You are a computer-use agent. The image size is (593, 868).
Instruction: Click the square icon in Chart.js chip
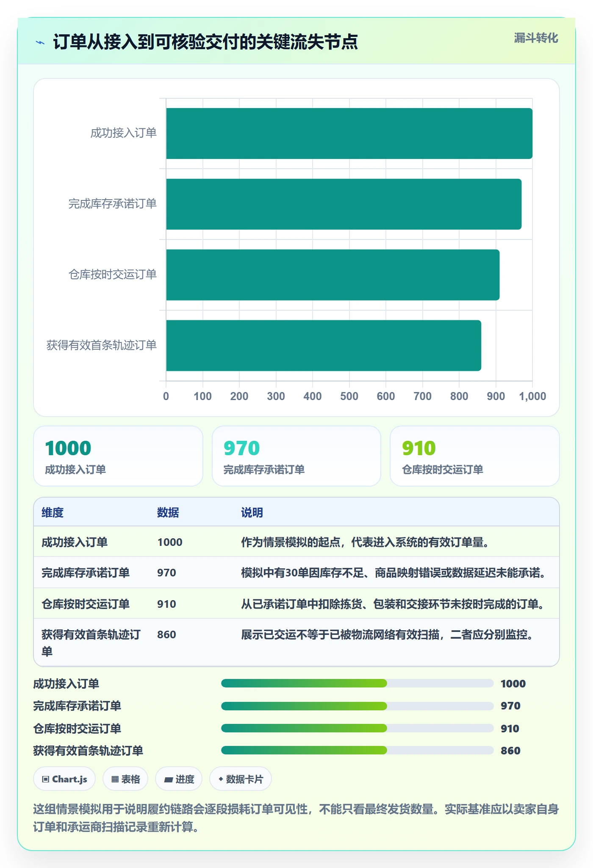pos(46,779)
